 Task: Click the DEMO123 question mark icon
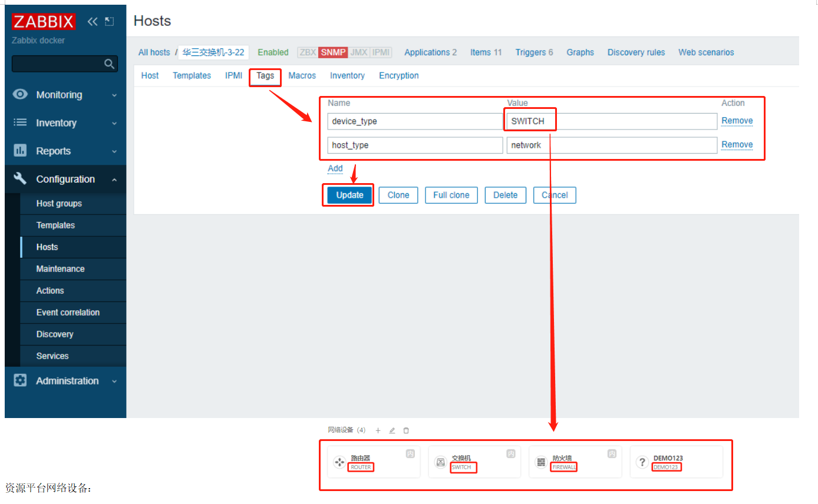click(x=642, y=462)
